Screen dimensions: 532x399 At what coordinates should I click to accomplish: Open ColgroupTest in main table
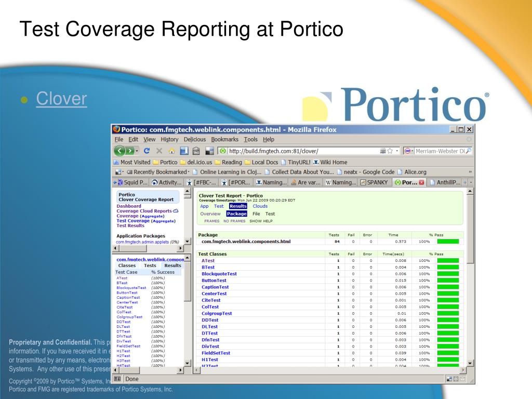point(217,313)
